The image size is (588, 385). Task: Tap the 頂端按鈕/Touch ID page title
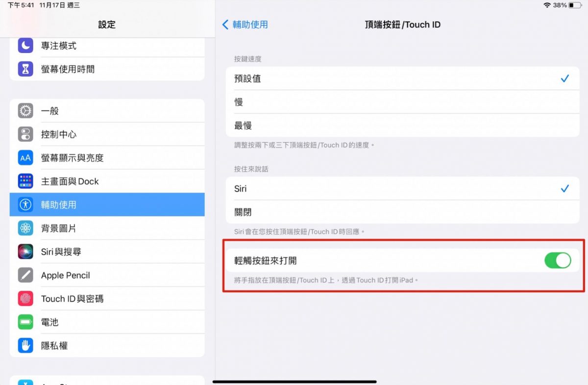(x=402, y=25)
